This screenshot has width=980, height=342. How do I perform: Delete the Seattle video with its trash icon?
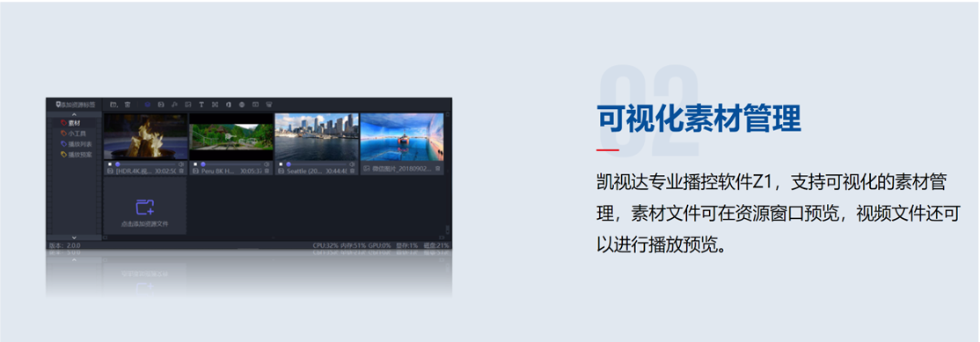(x=353, y=171)
